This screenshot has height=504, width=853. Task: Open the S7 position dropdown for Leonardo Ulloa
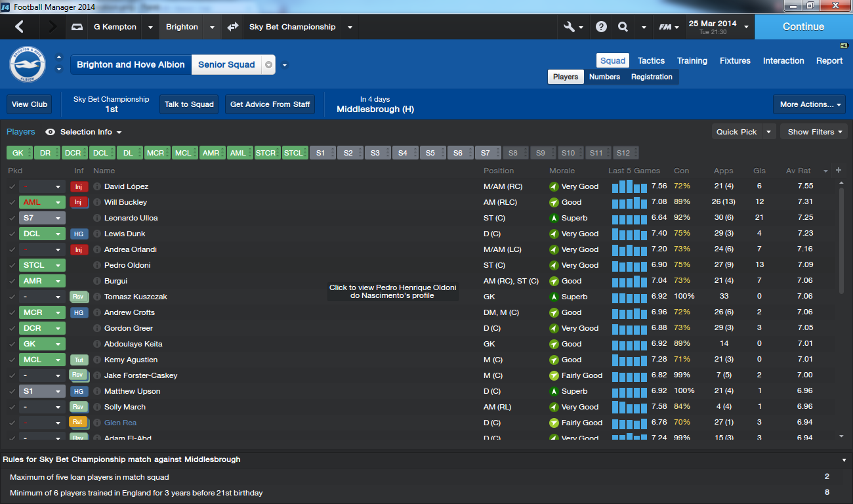click(58, 218)
